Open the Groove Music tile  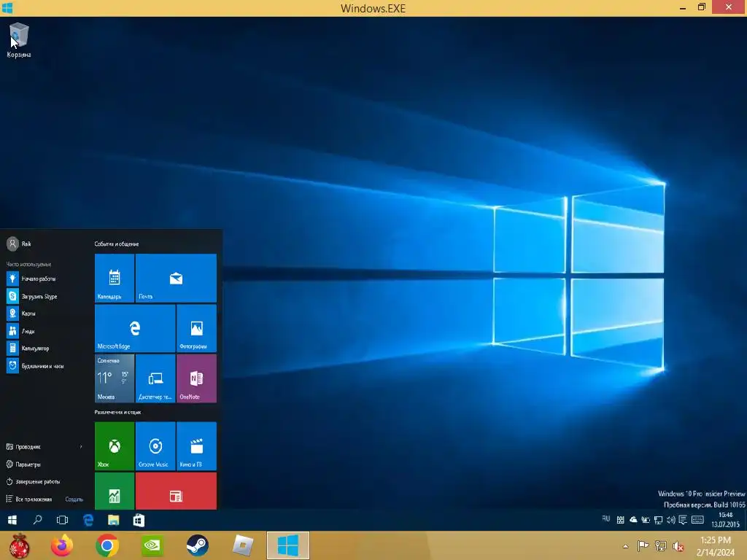coord(155,446)
